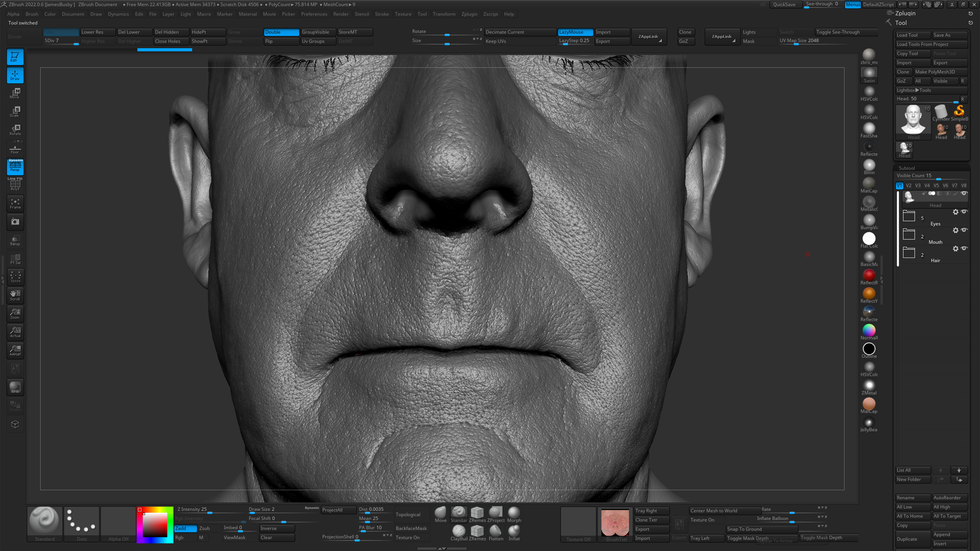Image resolution: width=980 pixels, height=551 pixels.
Task: Start a BPR render from the left toolbar
Action: coord(15,387)
